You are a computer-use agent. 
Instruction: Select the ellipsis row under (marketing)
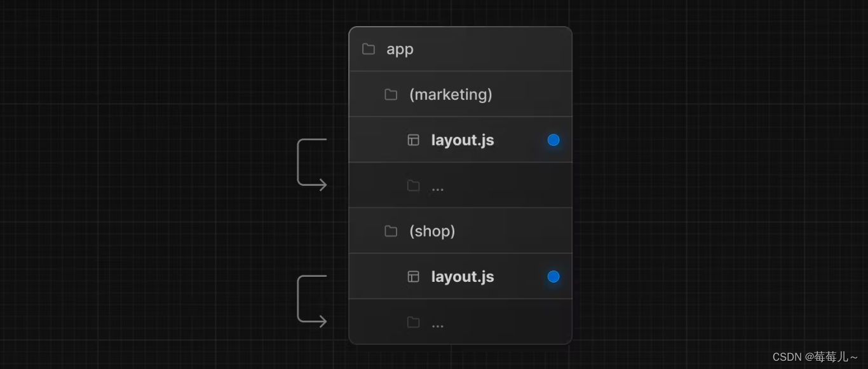click(x=461, y=185)
